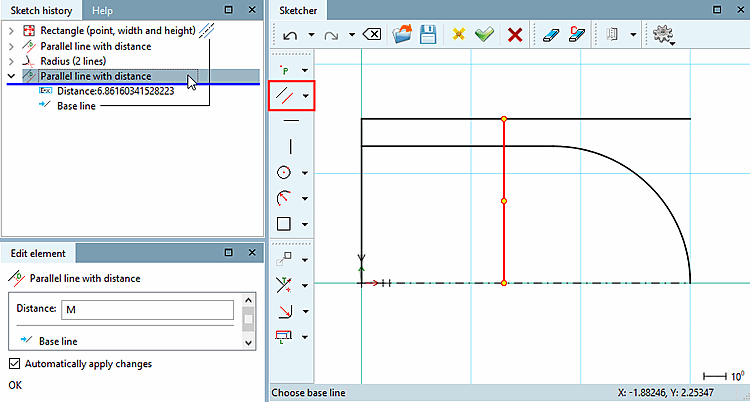Click scroll up arrow in Edit element list
This screenshot has height=402, width=750.
click(248, 301)
